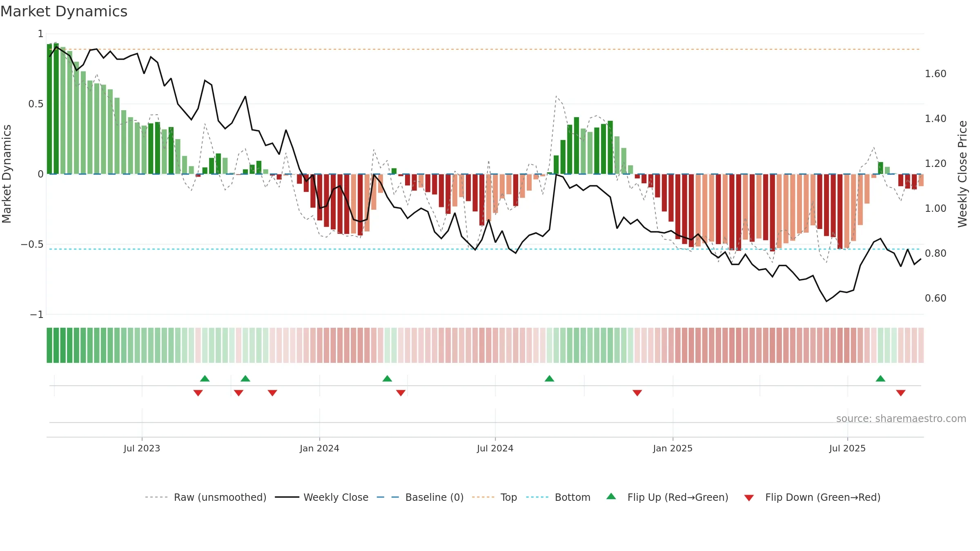Toggle the Baseline (0) legend entry
This screenshot has height=551, width=980.
pyautogui.click(x=420, y=497)
